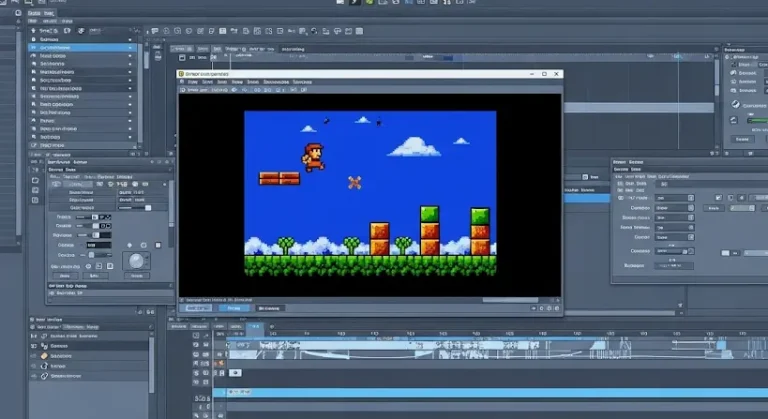Screen dimensions: 768x419
Task: Open the top dropdown in the right properties panel
Action: pyautogui.click(x=674, y=198)
